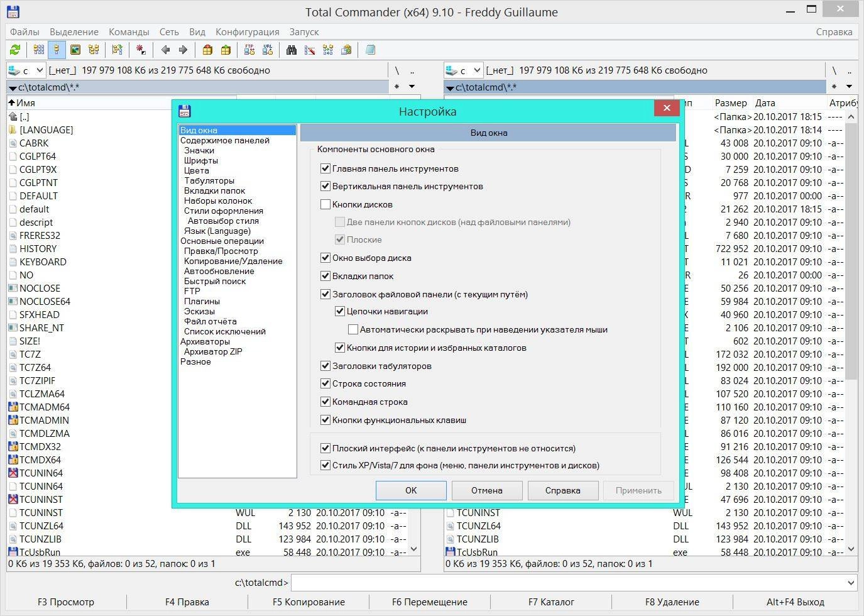This screenshot has height=616, width=864.
Task: Click the TCMDX32 file icon
Action: tap(13, 446)
